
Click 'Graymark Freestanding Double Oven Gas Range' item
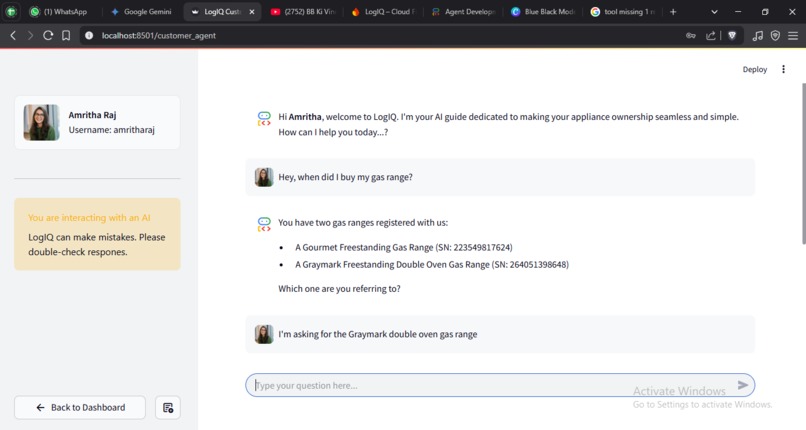432,265
